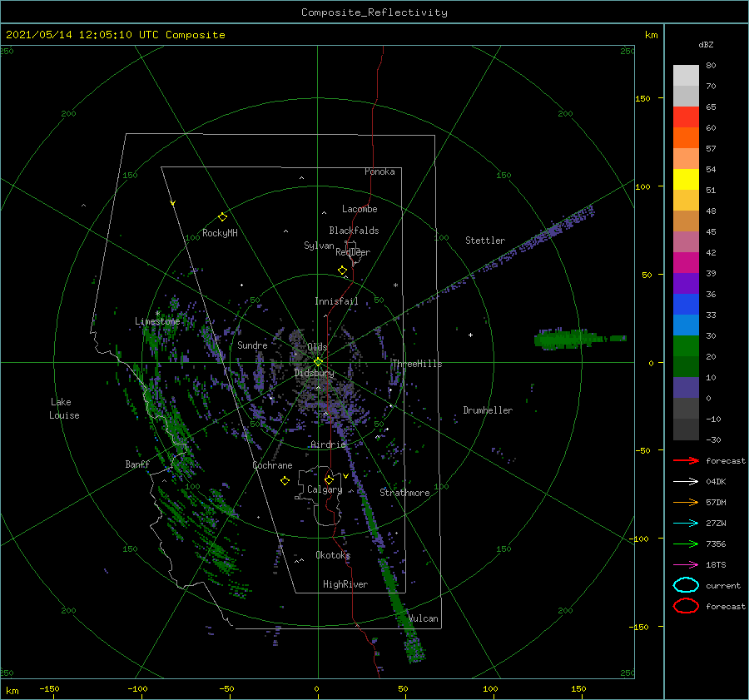Pick the orange swatch between 57 and 60 dBZ
The image size is (749, 700).
686,138
